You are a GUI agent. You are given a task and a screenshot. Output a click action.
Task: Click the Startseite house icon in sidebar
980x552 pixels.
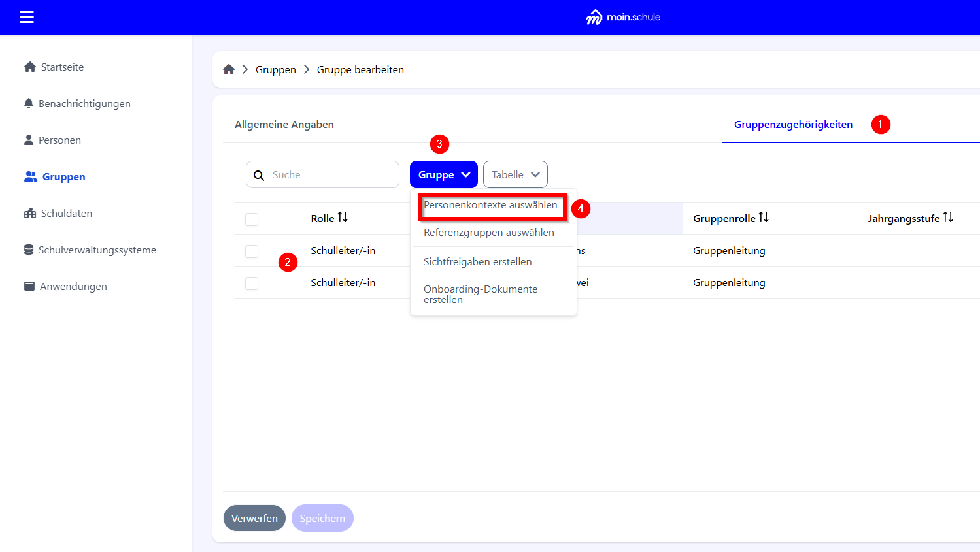point(30,67)
